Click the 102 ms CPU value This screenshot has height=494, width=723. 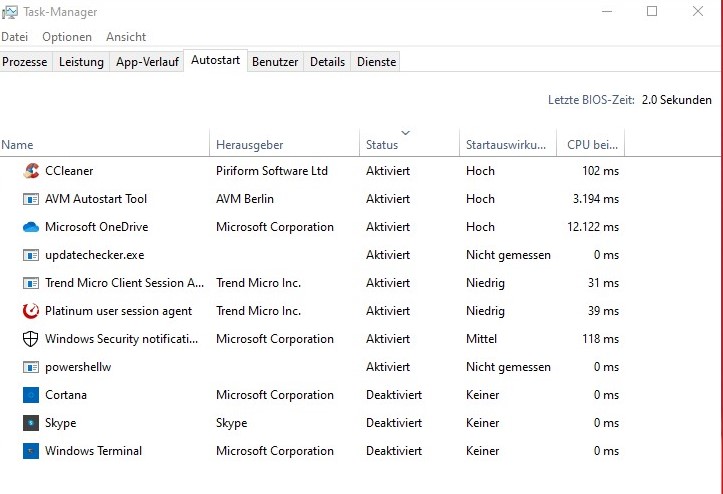600,171
